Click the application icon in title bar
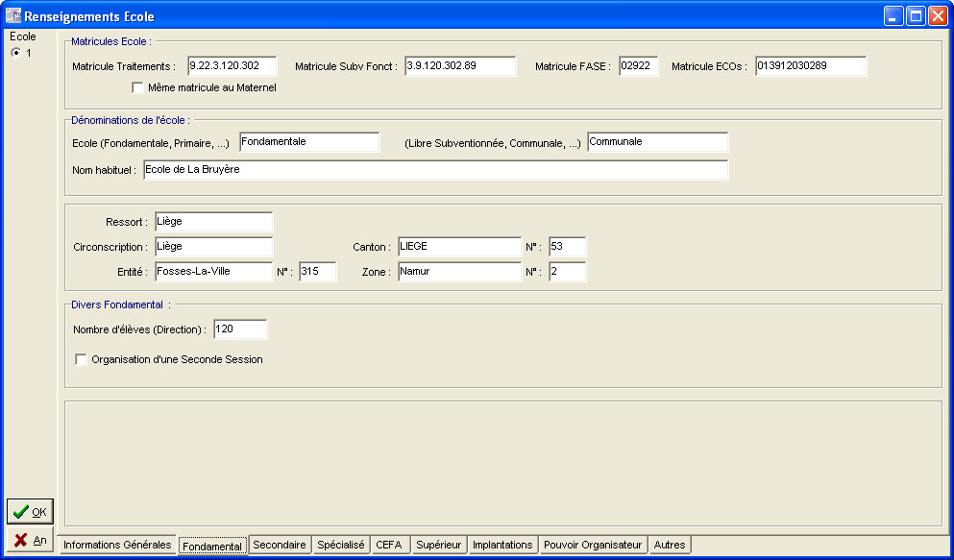The image size is (954, 560). tap(13, 15)
